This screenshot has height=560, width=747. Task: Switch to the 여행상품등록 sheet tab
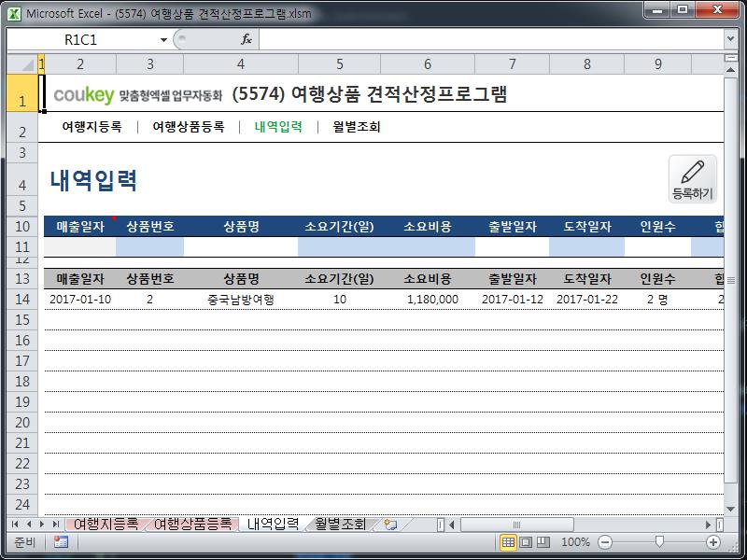pos(193,525)
